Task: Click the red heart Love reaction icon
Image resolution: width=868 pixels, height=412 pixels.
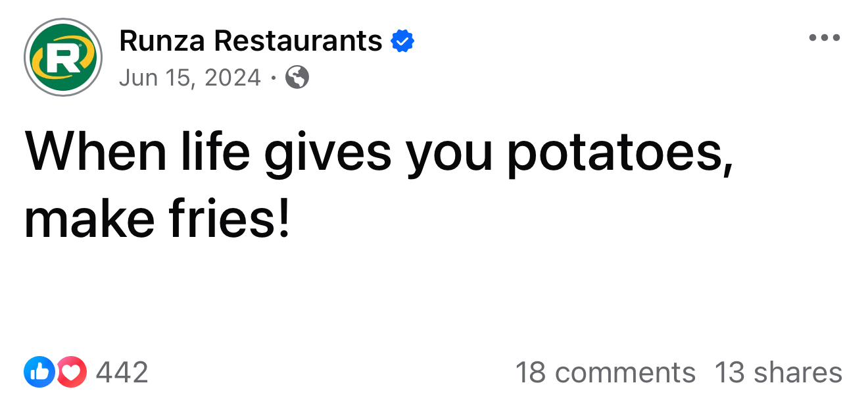Action: pyautogui.click(x=71, y=373)
